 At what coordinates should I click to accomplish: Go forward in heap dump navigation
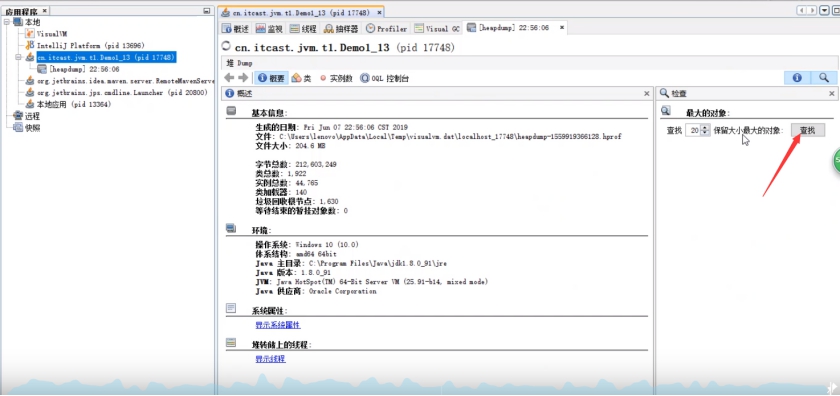click(243, 78)
